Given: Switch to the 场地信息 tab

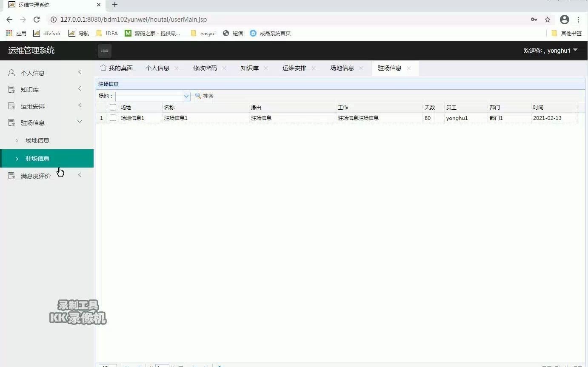Looking at the screenshot, I should [342, 68].
